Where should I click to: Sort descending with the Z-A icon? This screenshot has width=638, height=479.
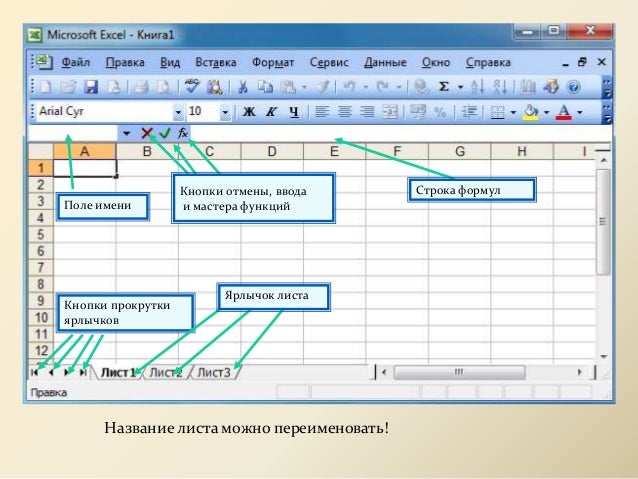pyautogui.click(x=500, y=87)
